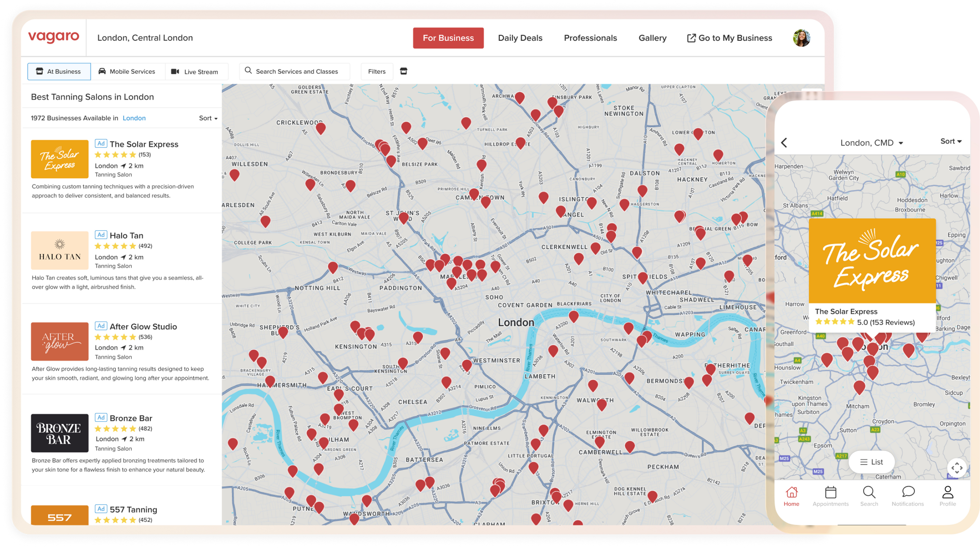Open the Bronze Bar listing title
The image size is (980, 548).
coord(131,418)
